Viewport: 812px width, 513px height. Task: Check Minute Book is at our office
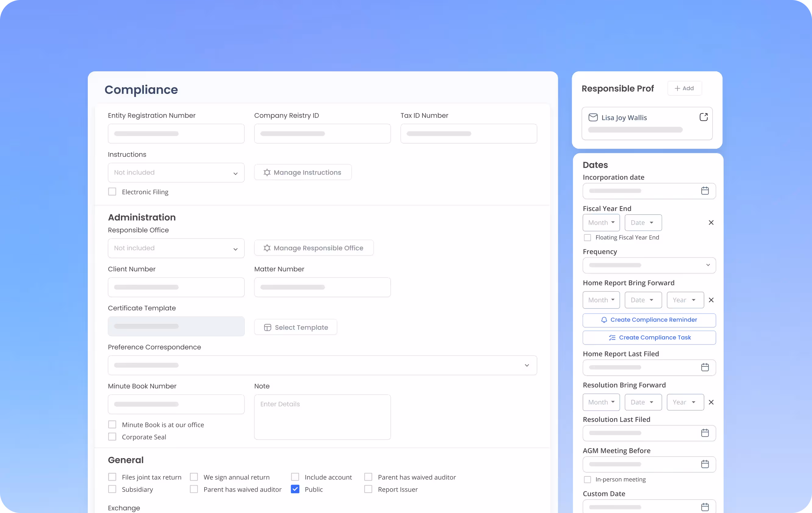[112, 424]
